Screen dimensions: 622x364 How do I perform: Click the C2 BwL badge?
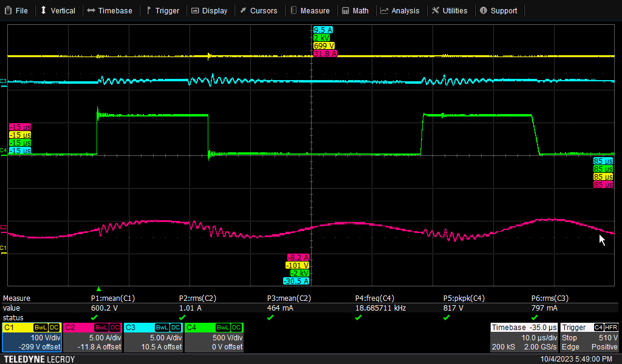point(101,328)
